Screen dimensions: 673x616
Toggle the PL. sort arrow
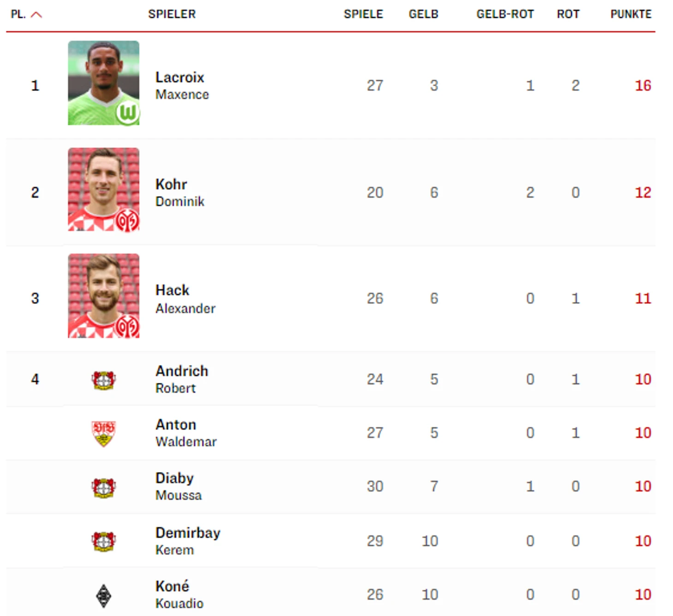point(36,15)
